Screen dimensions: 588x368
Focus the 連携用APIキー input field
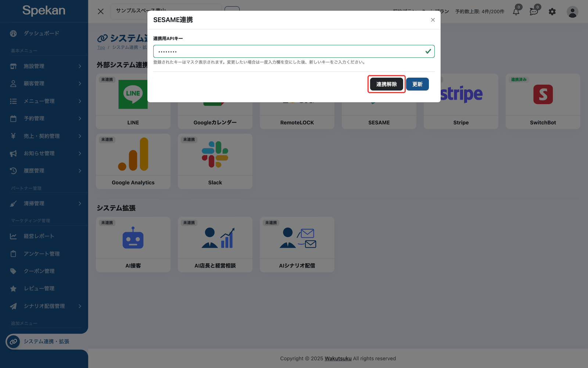(x=294, y=52)
